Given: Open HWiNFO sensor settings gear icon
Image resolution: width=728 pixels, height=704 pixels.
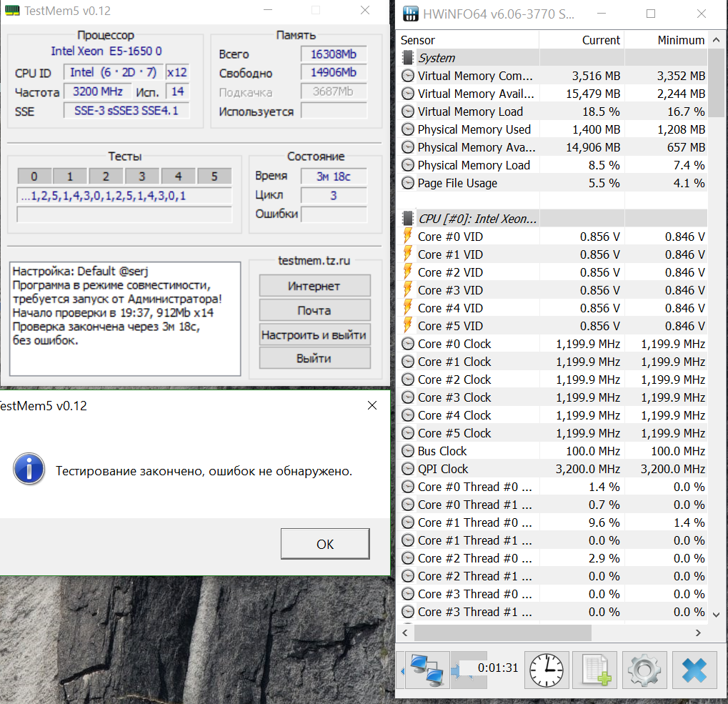Looking at the screenshot, I should click(644, 670).
